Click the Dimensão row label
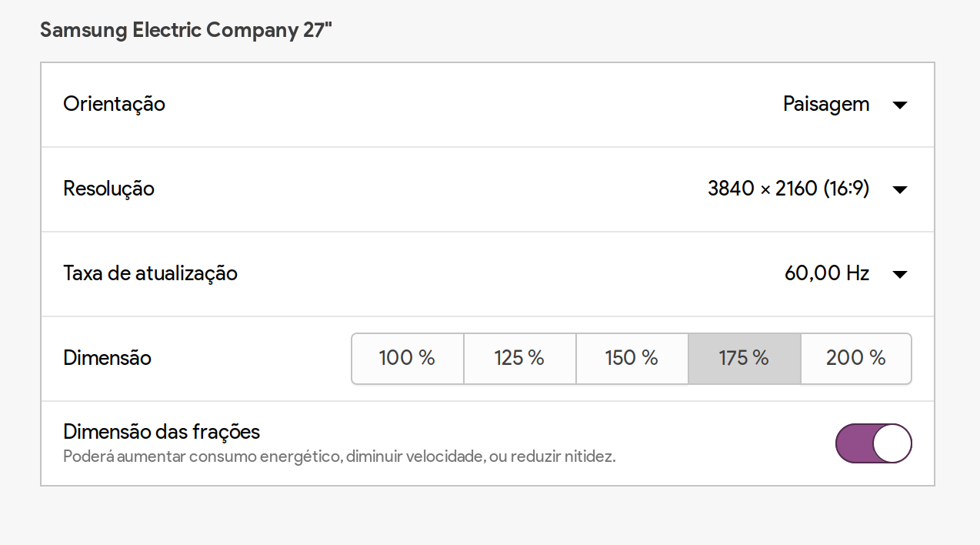 107,358
